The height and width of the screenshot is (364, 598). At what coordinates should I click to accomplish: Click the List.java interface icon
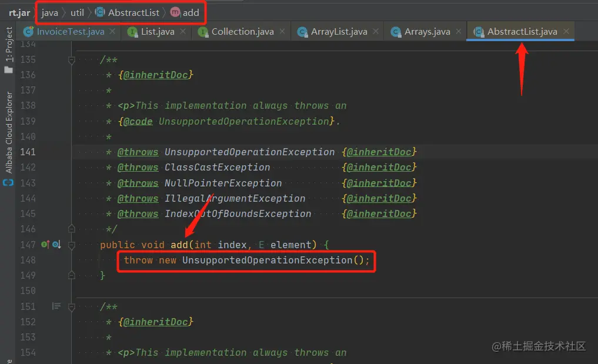[132, 32]
